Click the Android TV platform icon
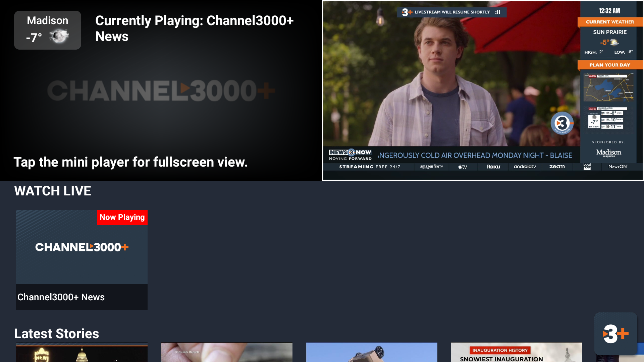Image resolution: width=644 pixels, height=362 pixels. pos(525,167)
